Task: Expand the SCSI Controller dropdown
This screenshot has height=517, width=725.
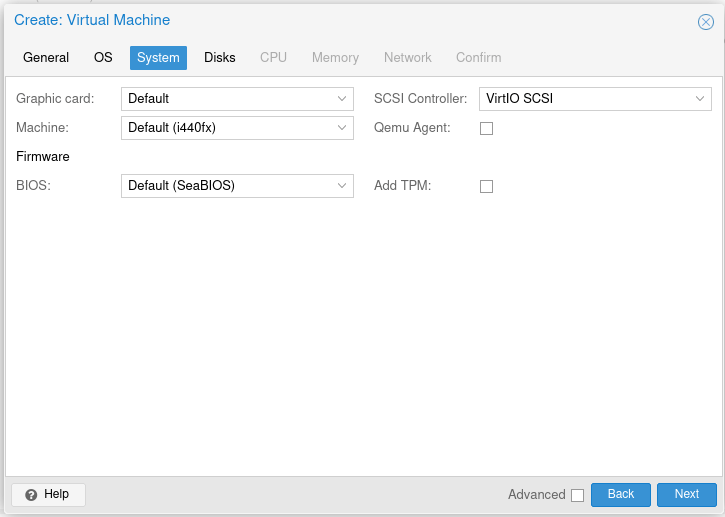Action: (700, 99)
